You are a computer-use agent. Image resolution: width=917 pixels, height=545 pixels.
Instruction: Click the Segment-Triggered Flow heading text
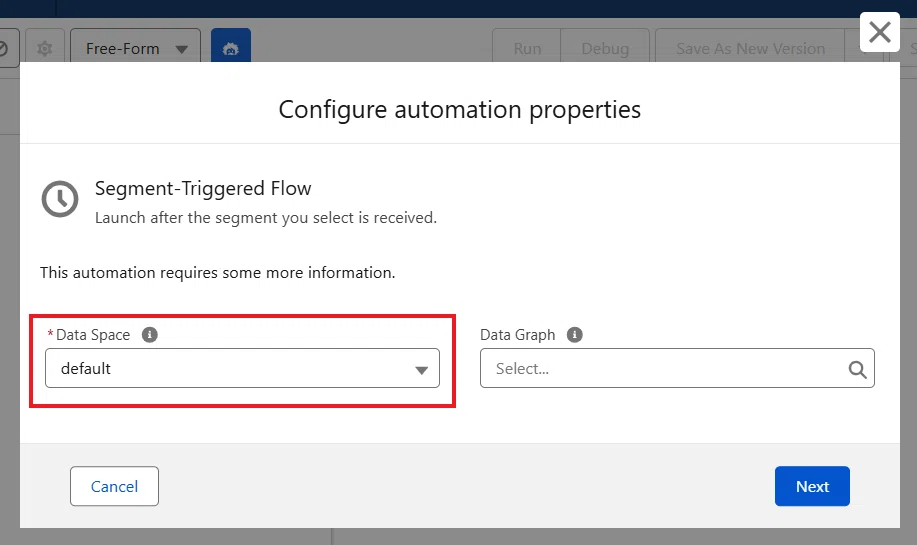[203, 188]
